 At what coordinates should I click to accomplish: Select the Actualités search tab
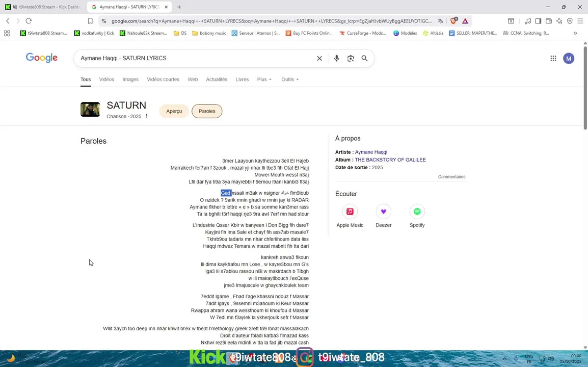point(217,79)
